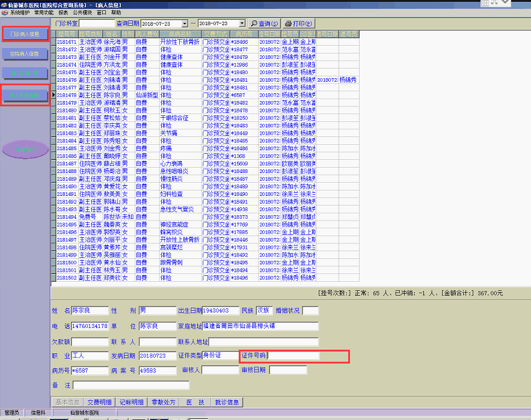Open the 公共模块 menu

82,13
